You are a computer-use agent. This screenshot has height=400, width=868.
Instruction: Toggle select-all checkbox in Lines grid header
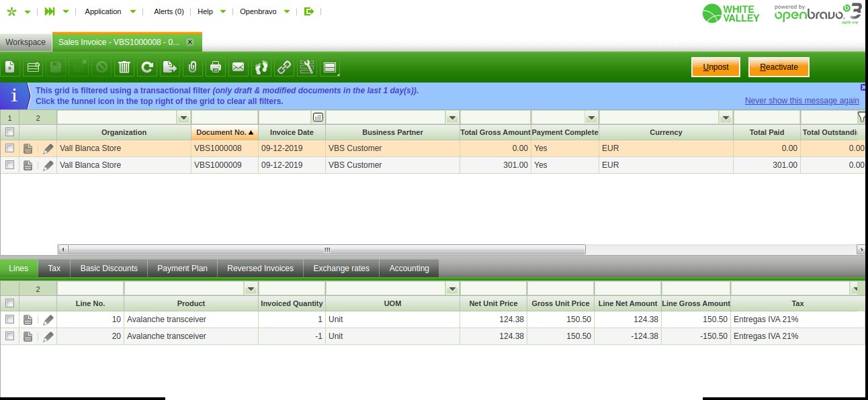click(9, 303)
